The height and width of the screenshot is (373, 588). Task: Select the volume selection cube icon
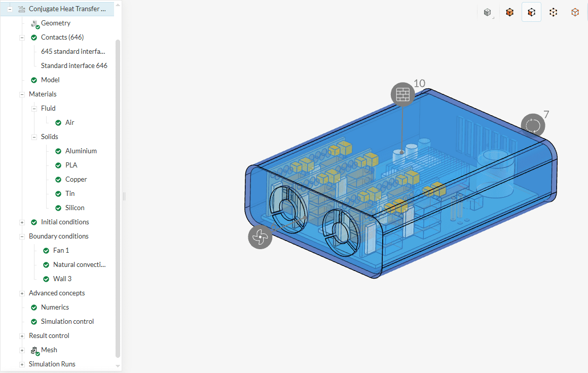pyautogui.click(x=510, y=13)
